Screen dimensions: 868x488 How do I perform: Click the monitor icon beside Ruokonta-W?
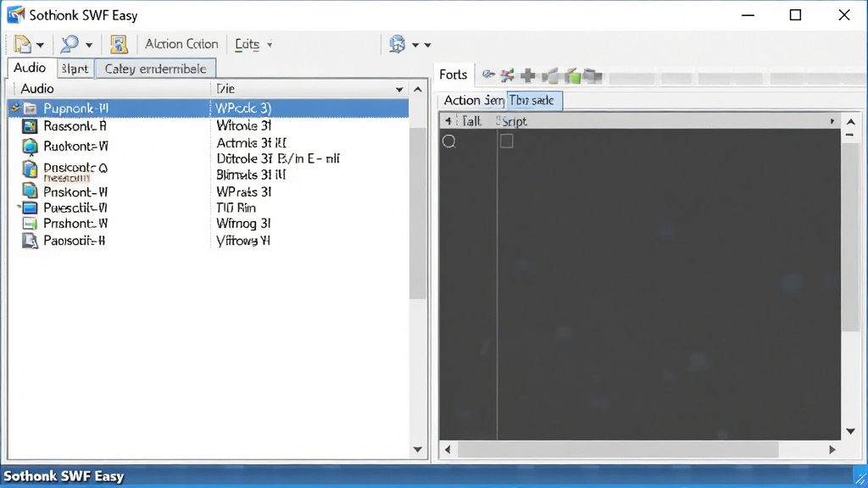point(30,146)
